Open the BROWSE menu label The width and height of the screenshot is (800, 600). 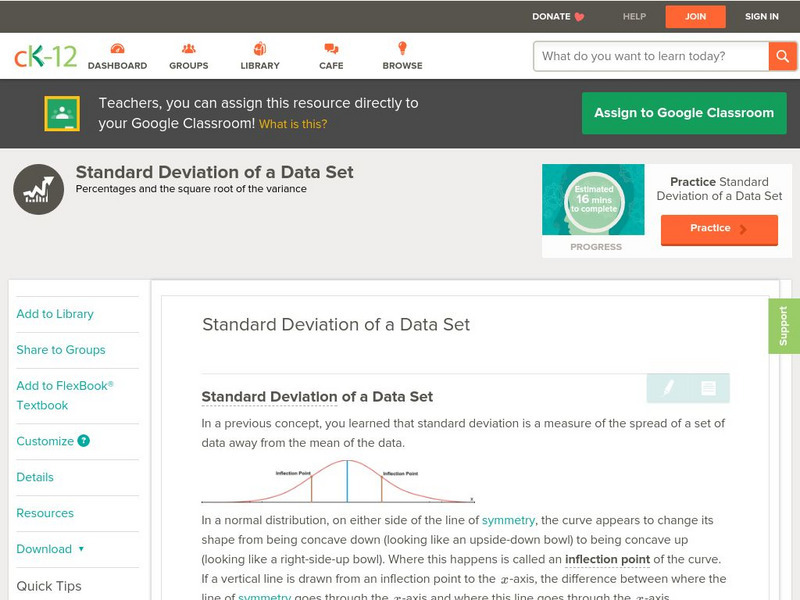(403, 66)
